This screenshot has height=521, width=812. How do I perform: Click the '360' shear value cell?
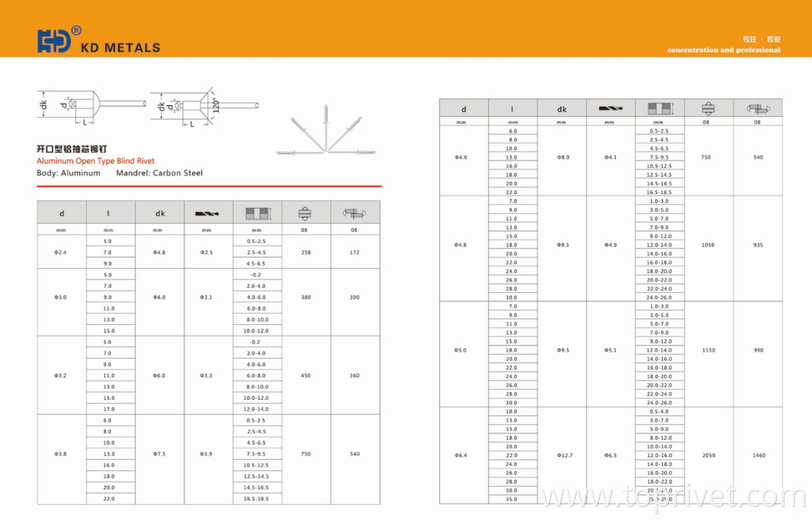click(355, 376)
